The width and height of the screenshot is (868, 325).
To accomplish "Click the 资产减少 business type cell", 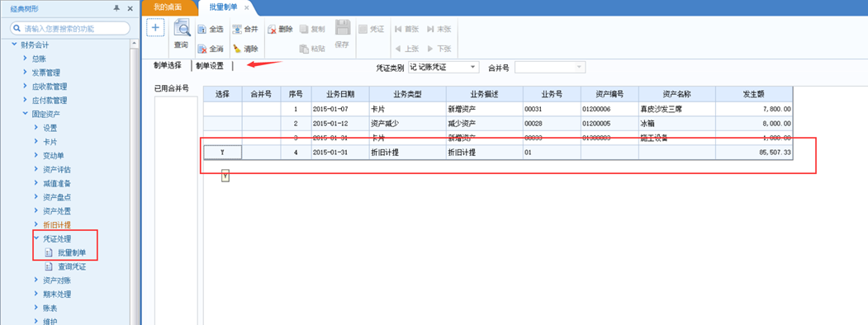I will pyautogui.click(x=407, y=123).
